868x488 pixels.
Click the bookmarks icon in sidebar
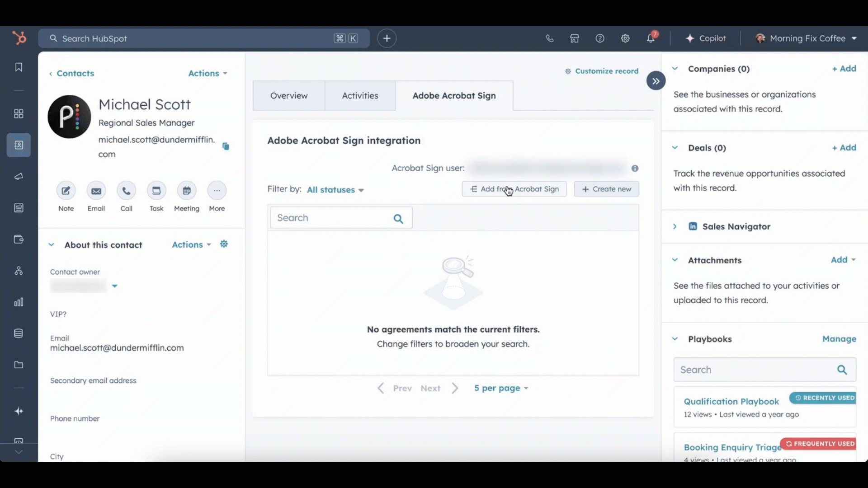point(19,67)
